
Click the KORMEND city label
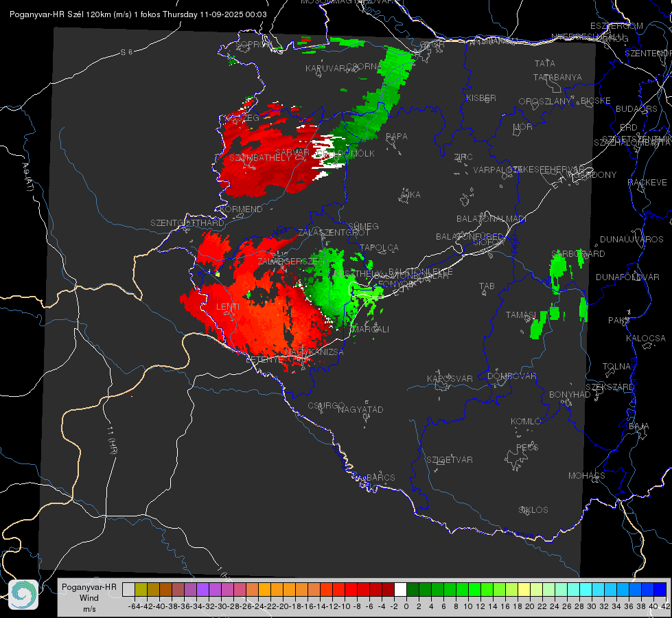[241, 209]
